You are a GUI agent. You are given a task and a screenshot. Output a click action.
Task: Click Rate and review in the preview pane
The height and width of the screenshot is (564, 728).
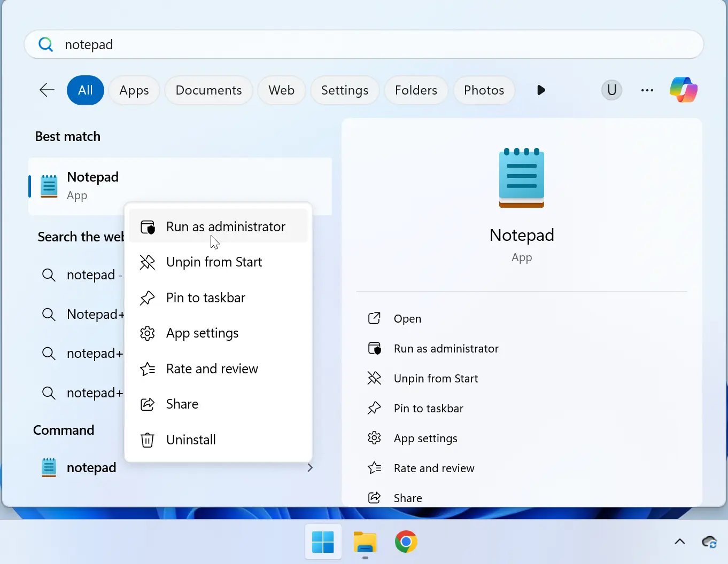click(x=421, y=468)
